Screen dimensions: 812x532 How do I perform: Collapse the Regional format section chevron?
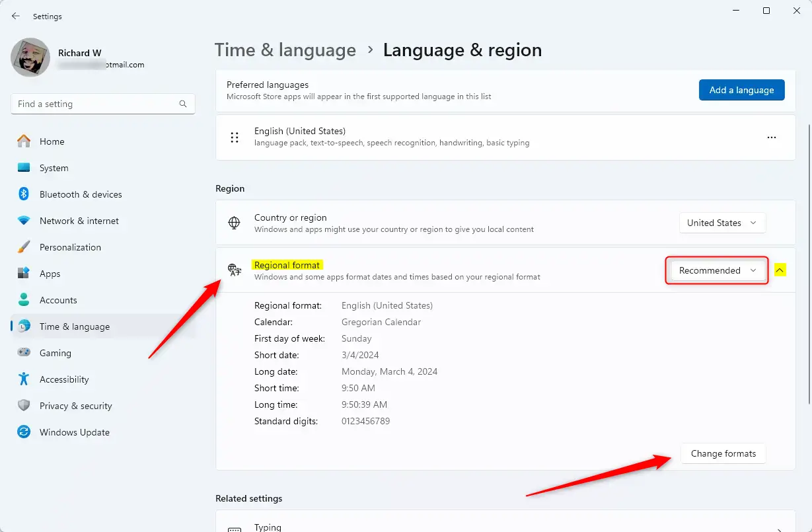click(780, 270)
